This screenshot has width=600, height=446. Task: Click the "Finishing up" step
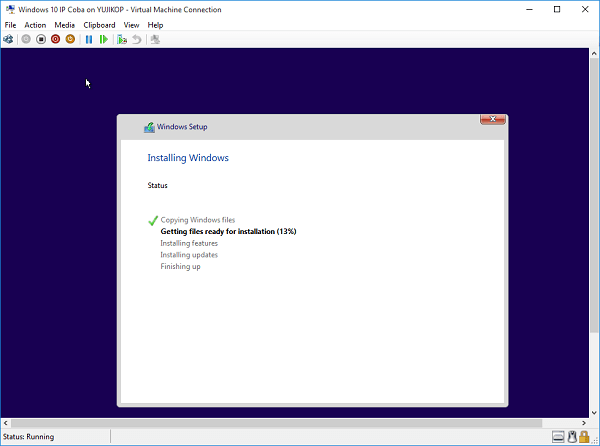pos(180,267)
